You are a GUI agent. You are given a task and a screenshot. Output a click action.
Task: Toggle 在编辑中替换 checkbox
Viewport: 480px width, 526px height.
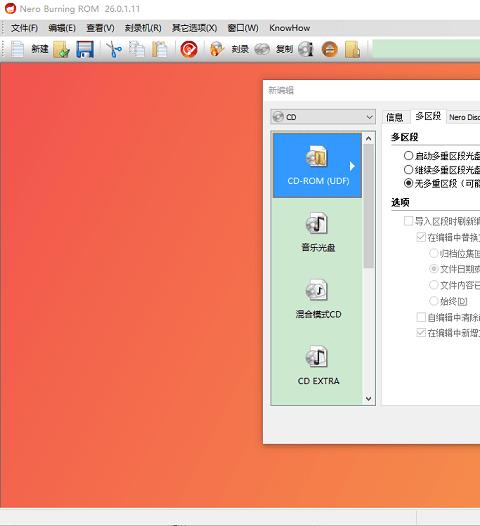click(x=421, y=237)
